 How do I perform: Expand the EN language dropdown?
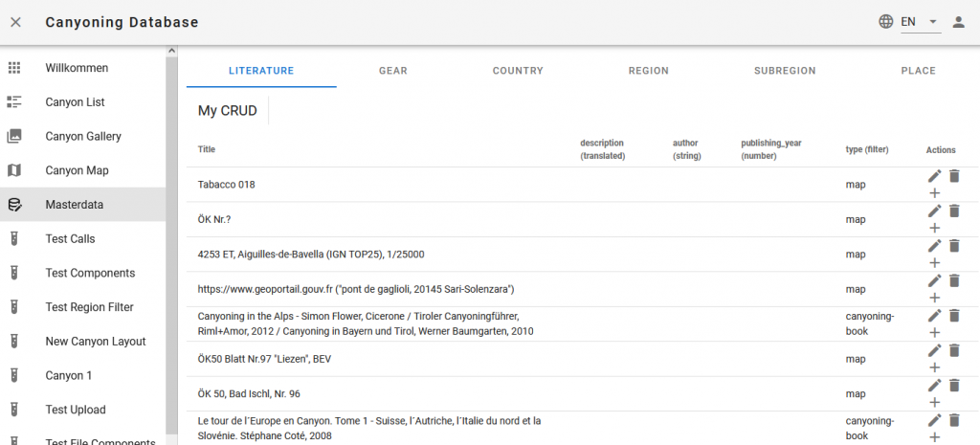coord(932,22)
